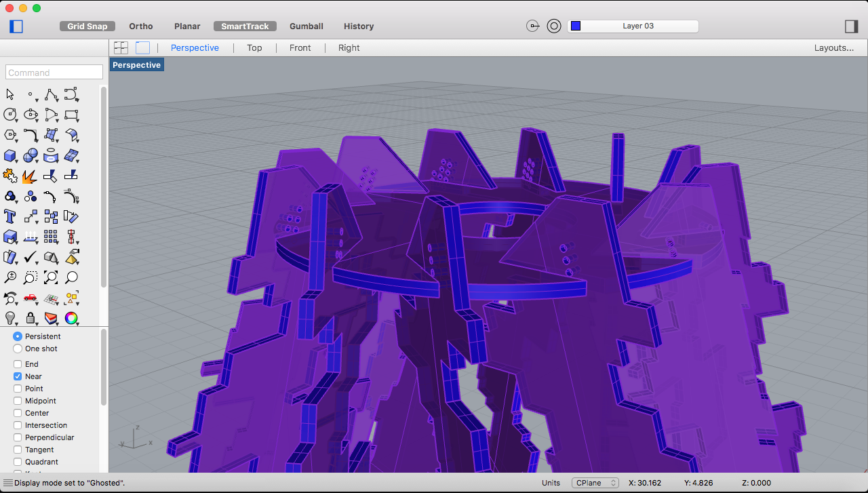This screenshot has width=868, height=493.
Task: Open the color wheel render properties icon
Action: [71, 318]
